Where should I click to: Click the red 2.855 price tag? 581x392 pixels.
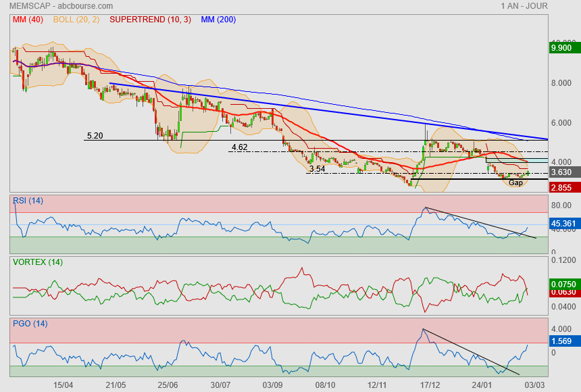565,187
